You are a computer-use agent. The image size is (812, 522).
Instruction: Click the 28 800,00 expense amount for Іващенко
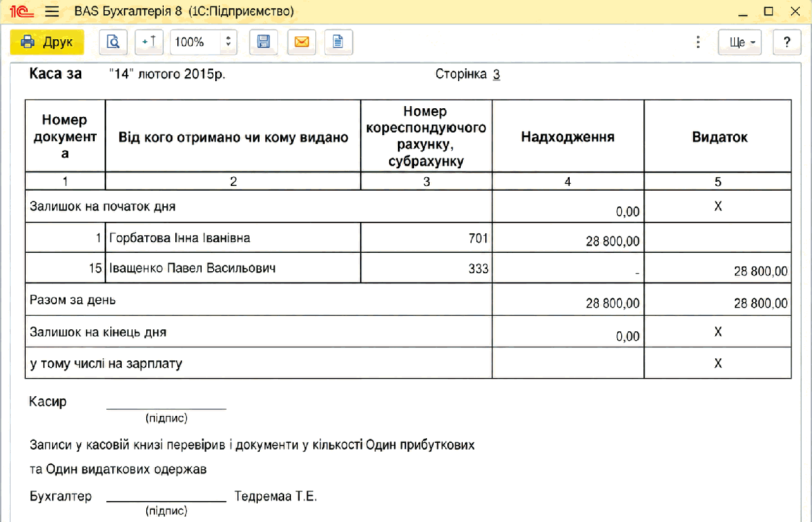tap(761, 271)
